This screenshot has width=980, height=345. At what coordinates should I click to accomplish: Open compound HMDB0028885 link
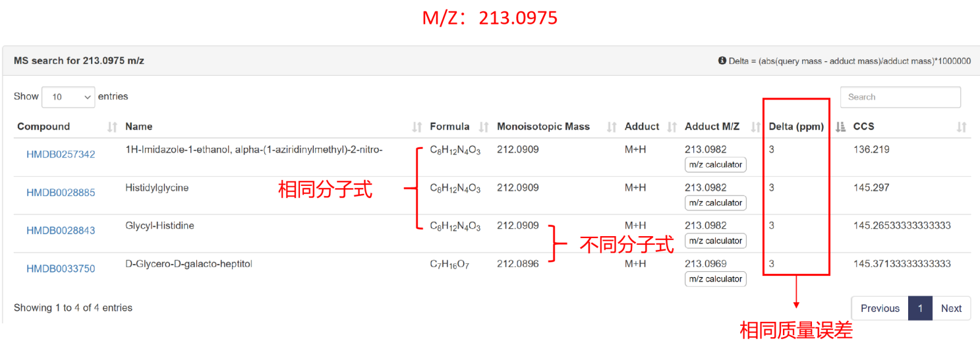61,193
